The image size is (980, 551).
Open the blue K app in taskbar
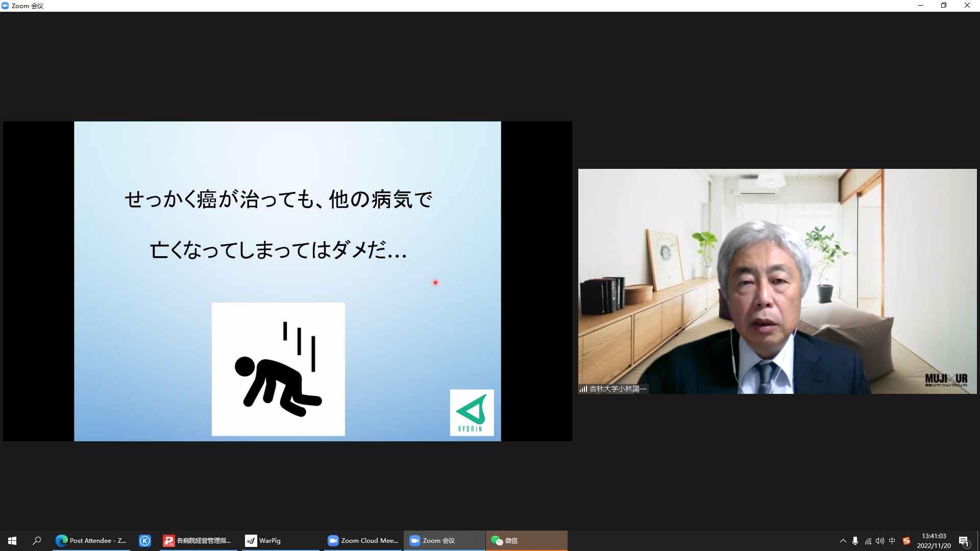[145, 541]
